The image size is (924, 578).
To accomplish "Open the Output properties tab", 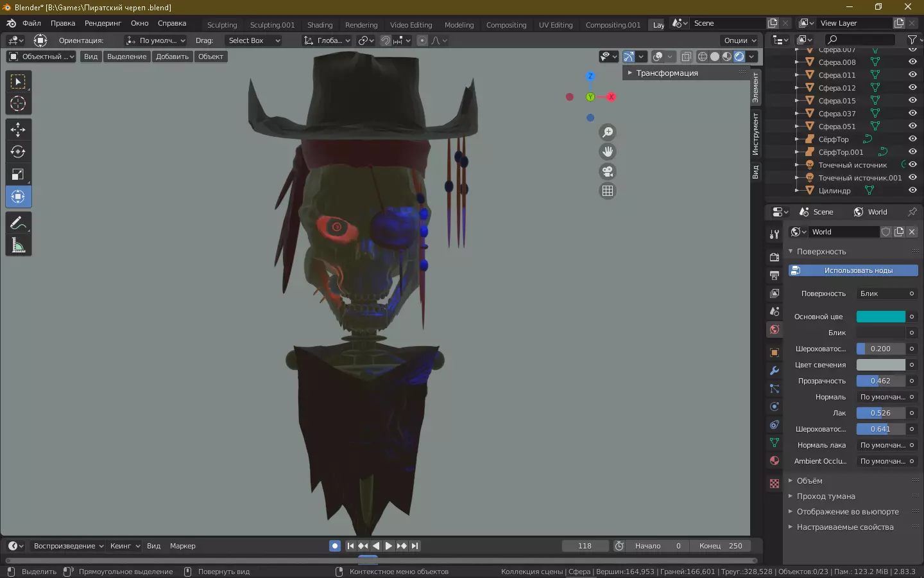I will (x=774, y=275).
